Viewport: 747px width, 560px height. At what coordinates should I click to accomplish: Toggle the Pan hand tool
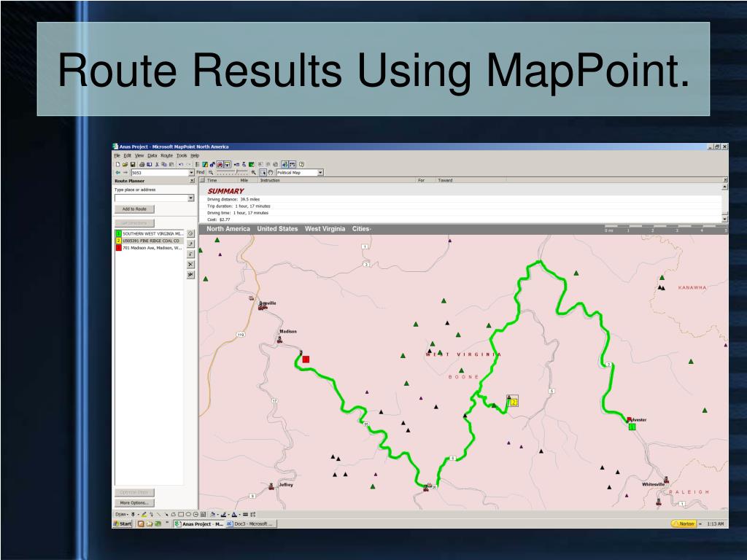[x=271, y=172]
